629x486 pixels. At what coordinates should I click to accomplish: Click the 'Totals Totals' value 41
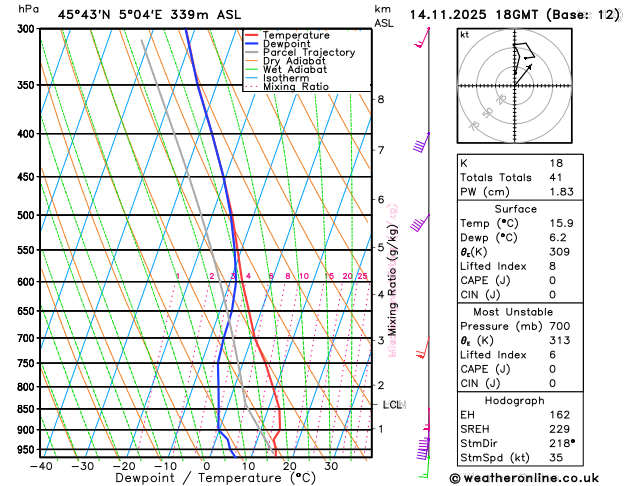point(556,178)
